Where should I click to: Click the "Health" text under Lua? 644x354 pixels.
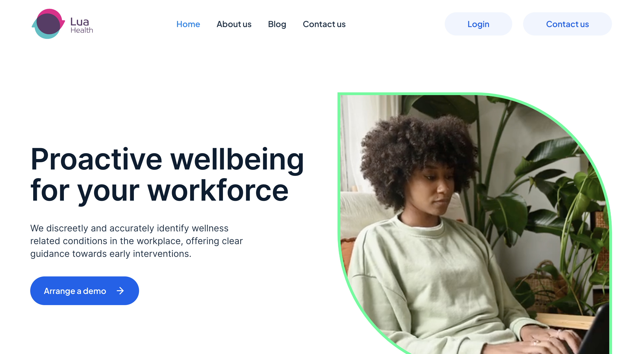click(x=82, y=30)
